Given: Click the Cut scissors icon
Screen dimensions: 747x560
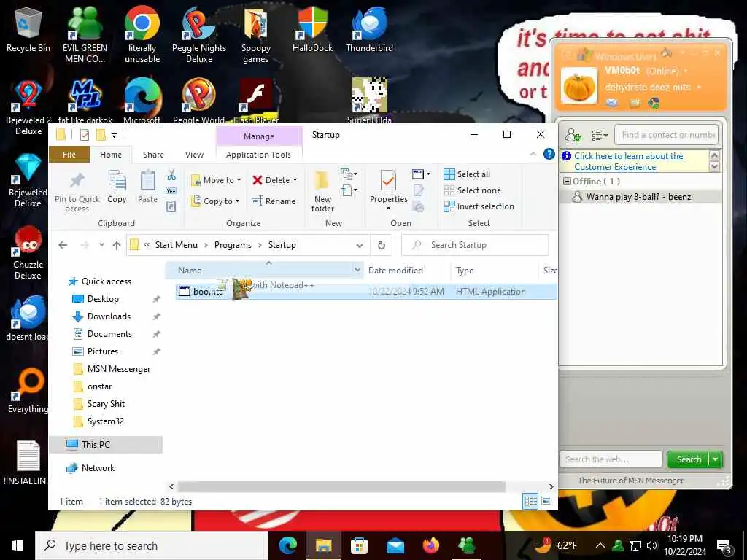Looking at the screenshot, I should (x=171, y=175).
